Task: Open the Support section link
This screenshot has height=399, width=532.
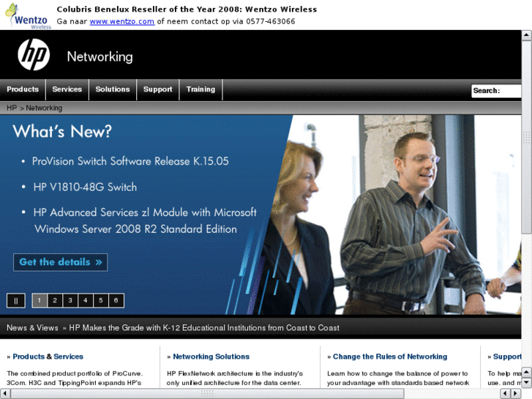Action: click(x=507, y=357)
